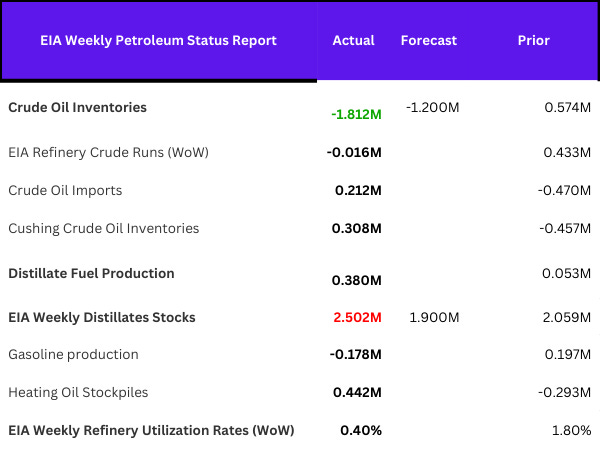Select prior value -0.293M

564,393
